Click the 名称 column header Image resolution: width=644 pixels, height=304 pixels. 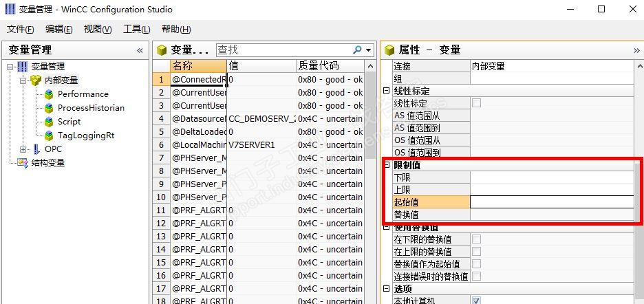[x=198, y=66]
